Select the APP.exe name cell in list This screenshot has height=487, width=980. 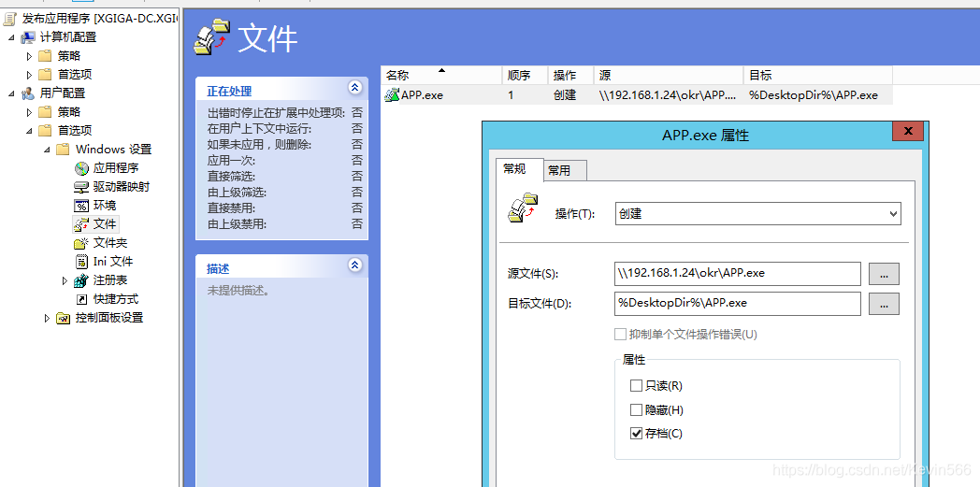point(423,95)
